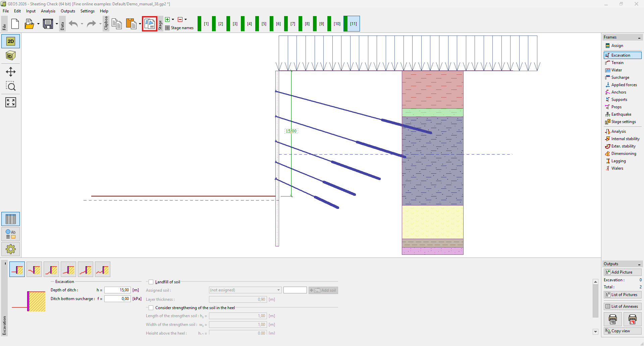Enable the Landfill of soil checkbox
This screenshot has width=644, height=346.
click(x=151, y=282)
